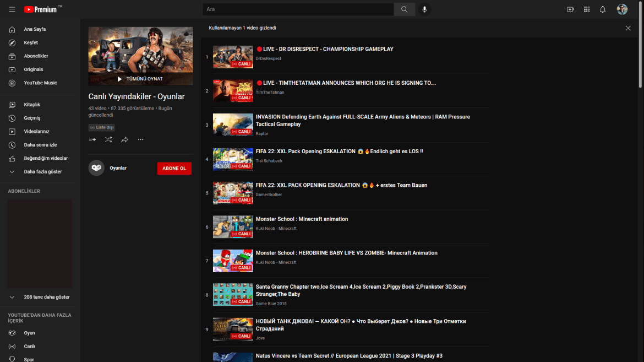Start voice search with microphone
Image resolution: width=644 pixels, height=362 pixels.
[424, 9]
